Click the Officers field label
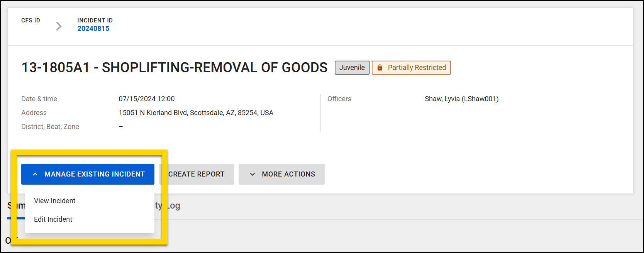This screenshot has height=253, width=644. tap(339, 99)
